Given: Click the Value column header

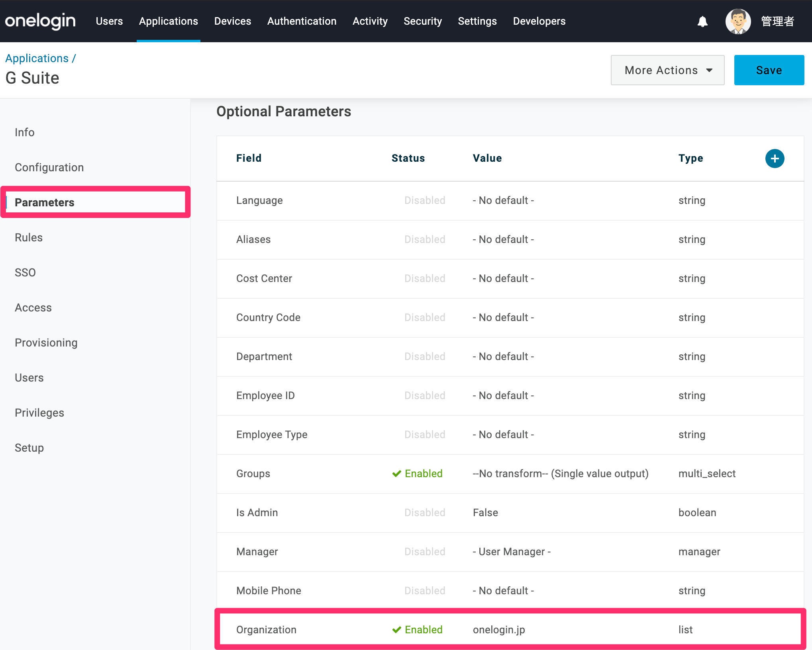Looking at the screenshot, I should tap(487, 158).
